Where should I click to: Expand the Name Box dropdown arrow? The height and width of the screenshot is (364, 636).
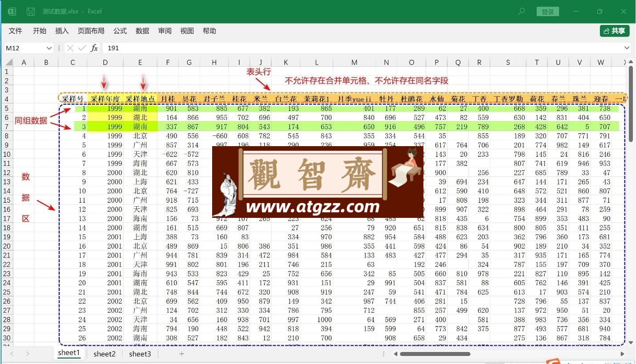click(49, 48)
